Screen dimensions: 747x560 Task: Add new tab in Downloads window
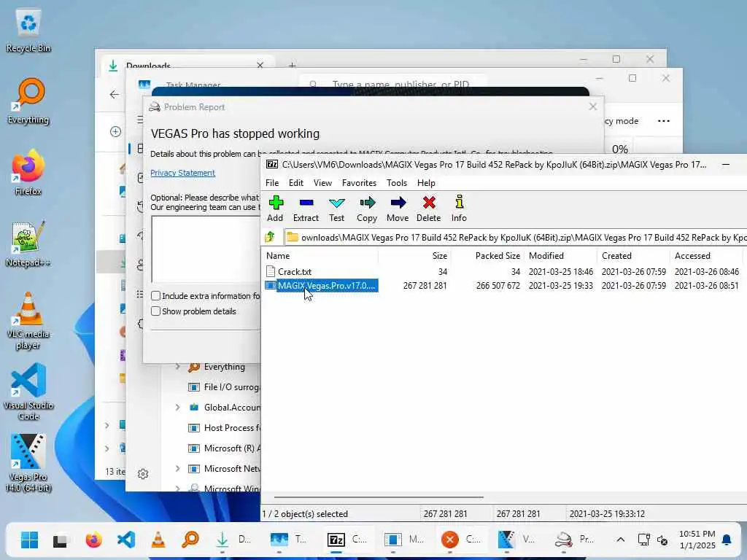coord(292,65)
